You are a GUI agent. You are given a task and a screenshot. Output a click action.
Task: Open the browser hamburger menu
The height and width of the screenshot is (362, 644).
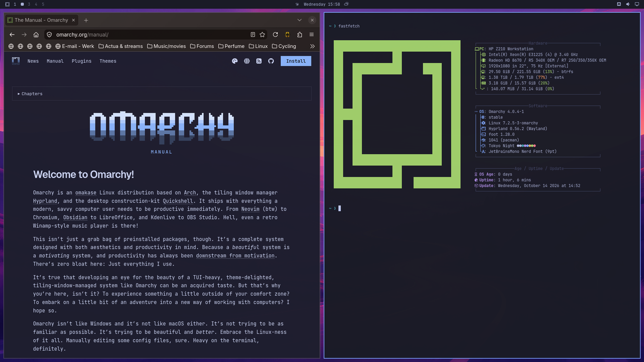[311, 35]
